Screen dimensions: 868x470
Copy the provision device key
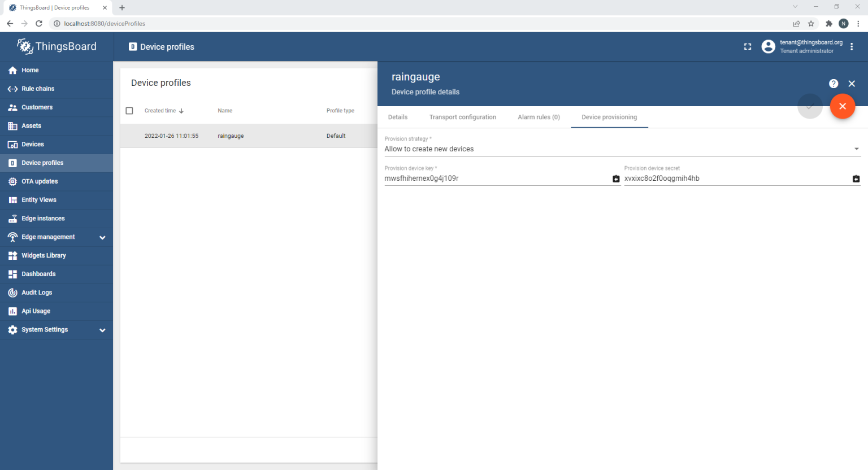coord(616,179)
